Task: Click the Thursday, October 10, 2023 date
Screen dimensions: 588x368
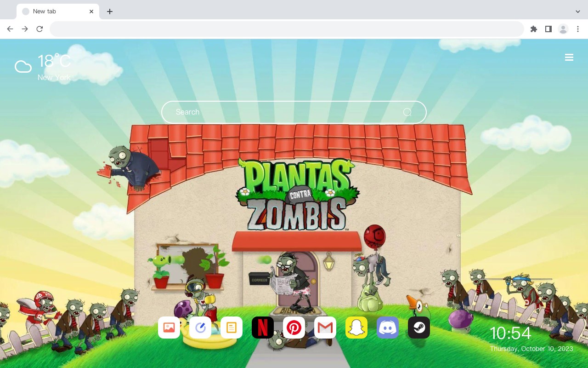Action: click(x=531, y=349)
